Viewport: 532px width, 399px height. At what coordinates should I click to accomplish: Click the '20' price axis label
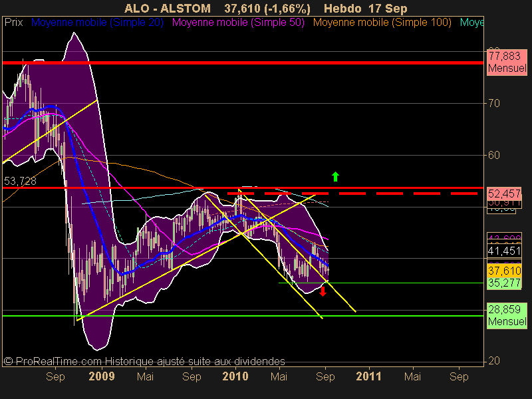[494, 361]
